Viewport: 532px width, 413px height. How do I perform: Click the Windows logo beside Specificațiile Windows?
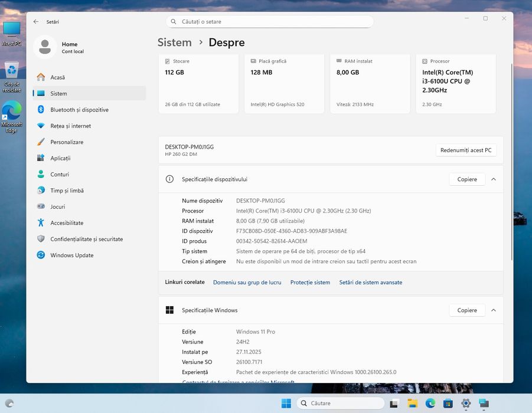pos(169,310)
